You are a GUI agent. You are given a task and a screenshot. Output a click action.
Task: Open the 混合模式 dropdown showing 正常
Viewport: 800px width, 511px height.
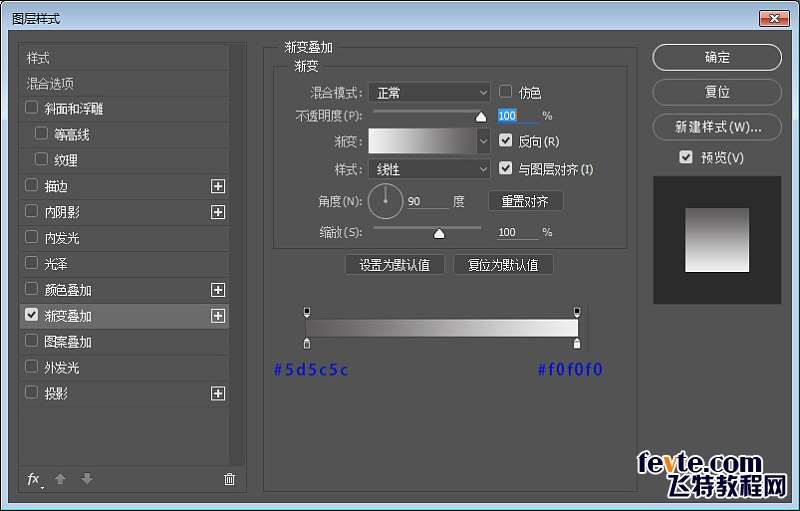429,93
